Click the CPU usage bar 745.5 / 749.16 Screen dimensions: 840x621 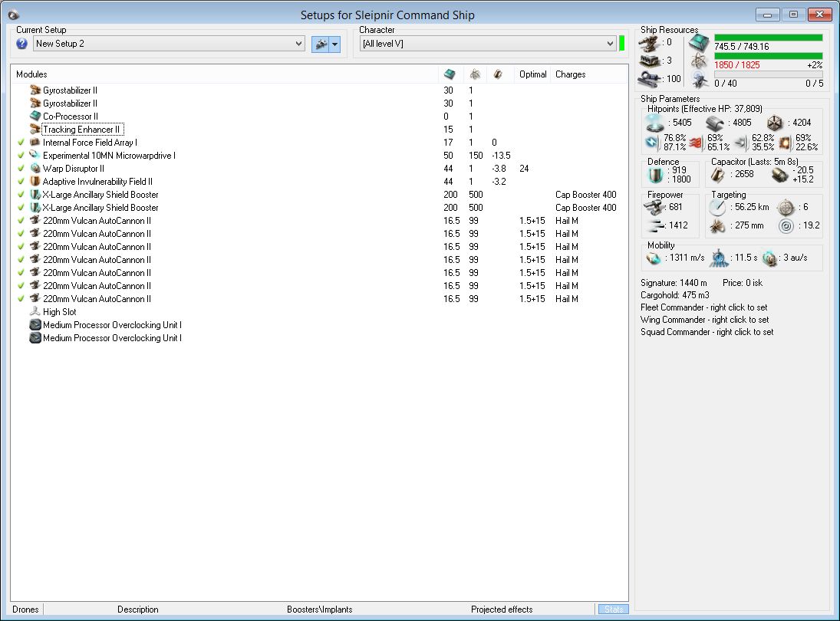768,38
